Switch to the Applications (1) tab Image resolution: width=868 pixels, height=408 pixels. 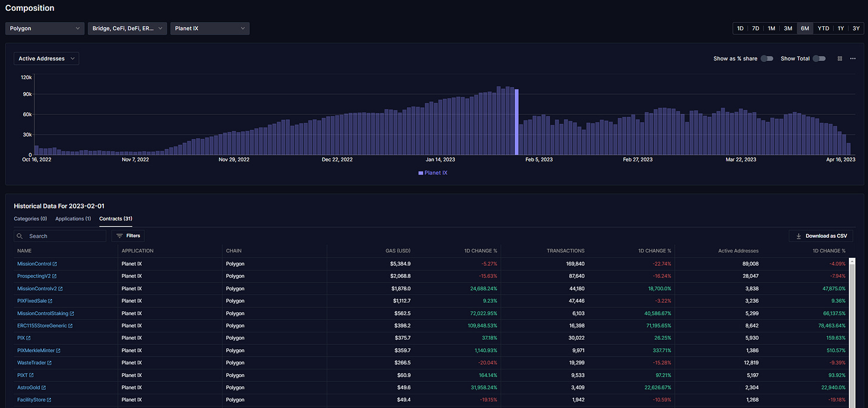[x=73, y=219]
